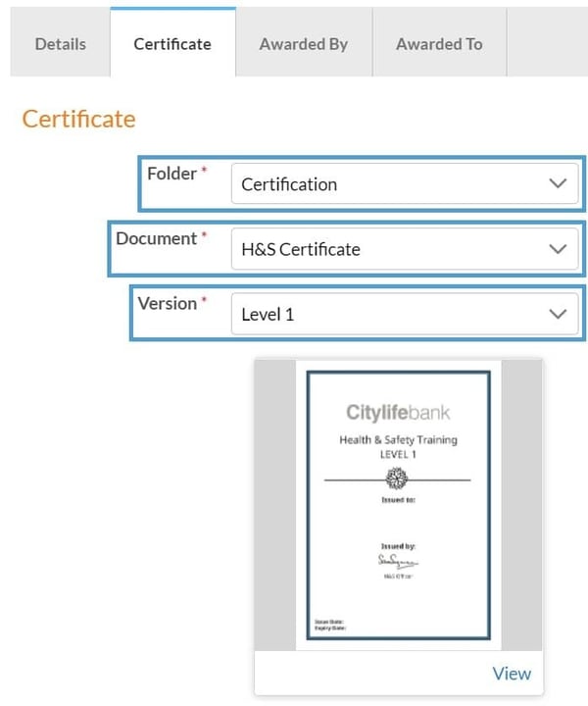Click the Document field label

coord(157,238)
